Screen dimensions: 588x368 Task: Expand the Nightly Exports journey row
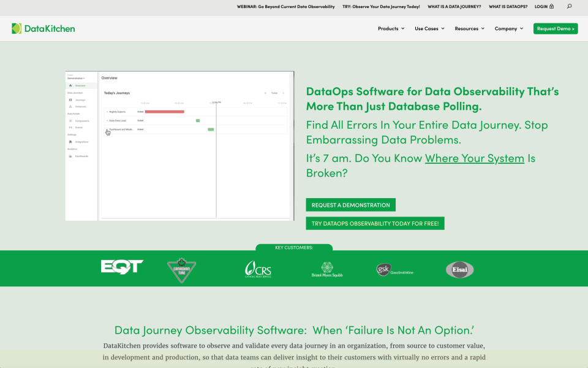coord(107,112)
